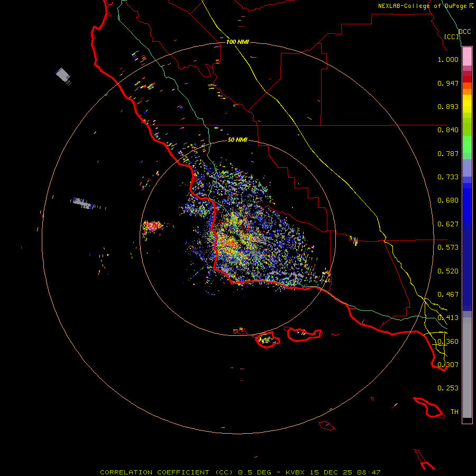Select the 0.893 legend value

(x=448, y=106)
